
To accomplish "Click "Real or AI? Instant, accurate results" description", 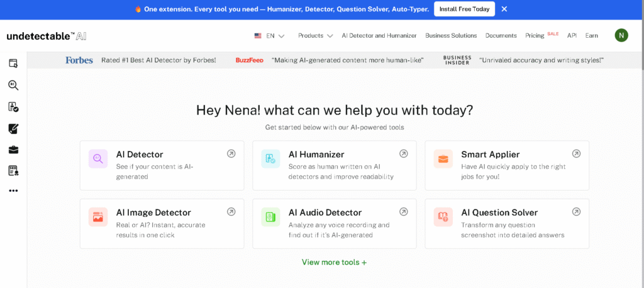I will (160, 230).
